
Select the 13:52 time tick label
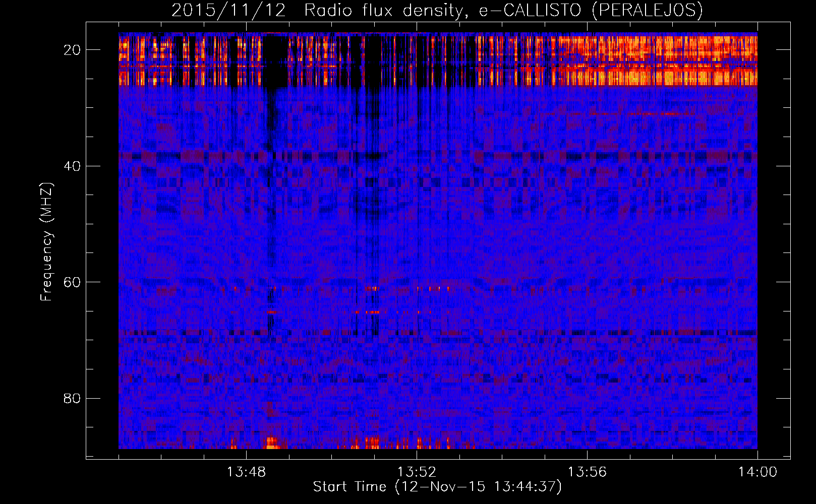pyautogui.click(x=417, y=472)
